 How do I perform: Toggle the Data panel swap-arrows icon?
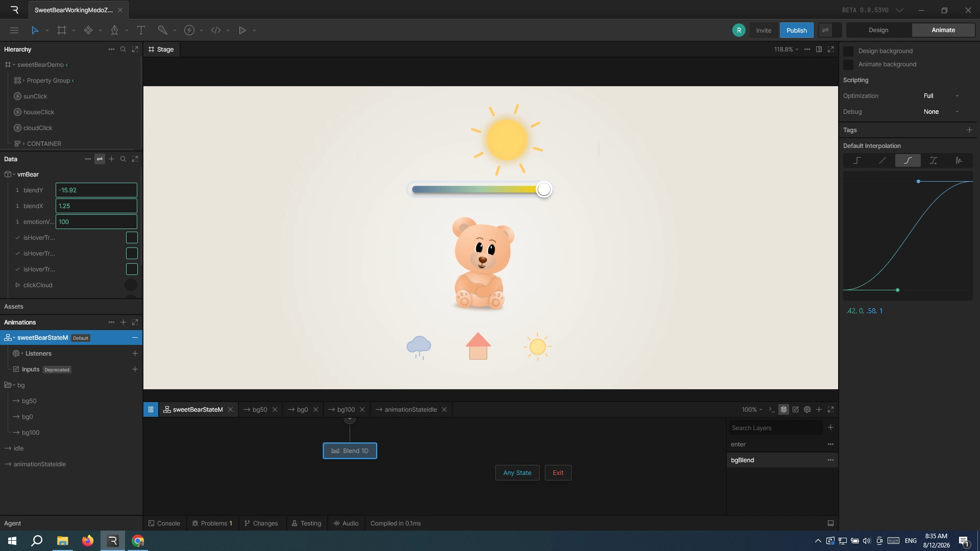point(100,159)
